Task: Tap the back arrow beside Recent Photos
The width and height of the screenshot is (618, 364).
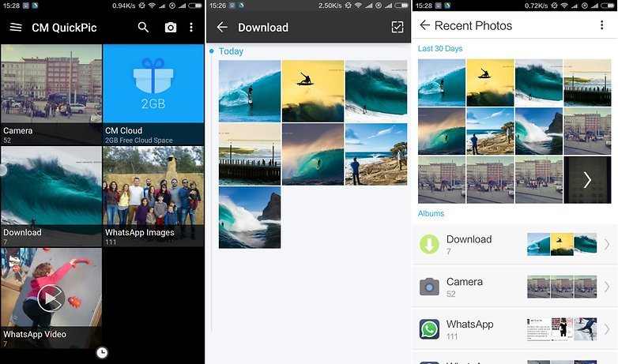Action: coord(425,25)
